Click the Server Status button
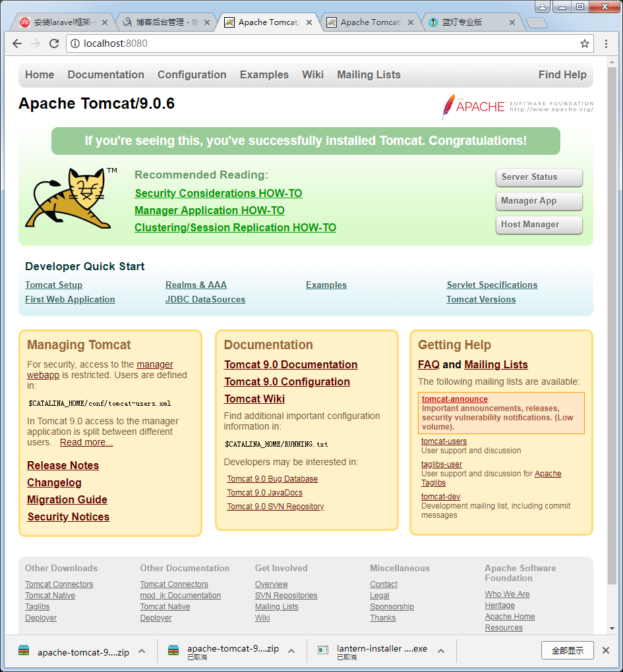Image resolution: width=623 pixels, height=672 pixels. [539, 177]
